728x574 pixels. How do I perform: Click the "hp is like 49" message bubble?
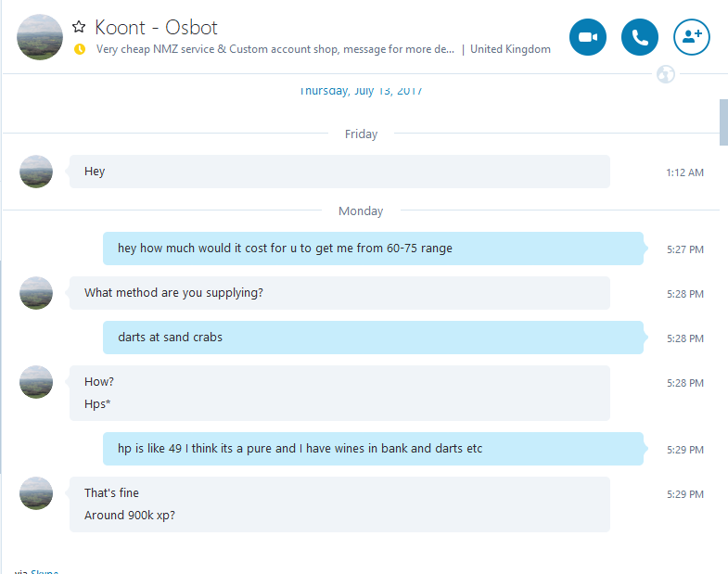pyautogui.click(x=372, y=449)
